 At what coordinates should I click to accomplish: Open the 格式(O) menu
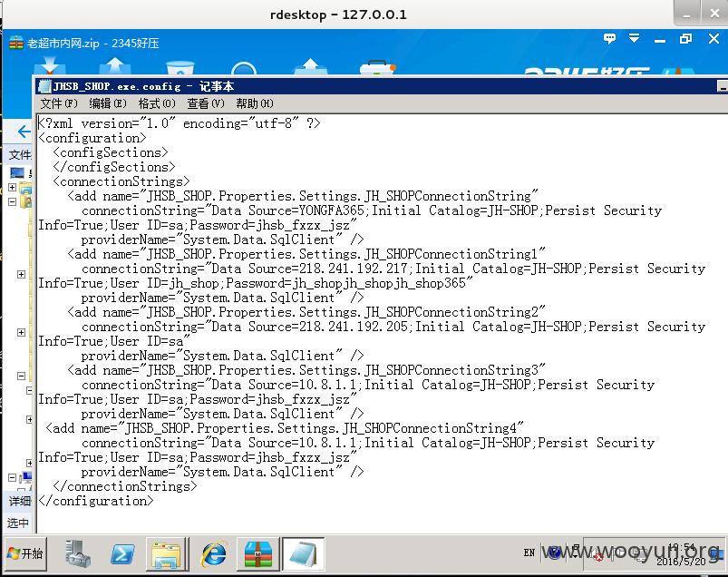pyautogui.click(x=157, y=103)
